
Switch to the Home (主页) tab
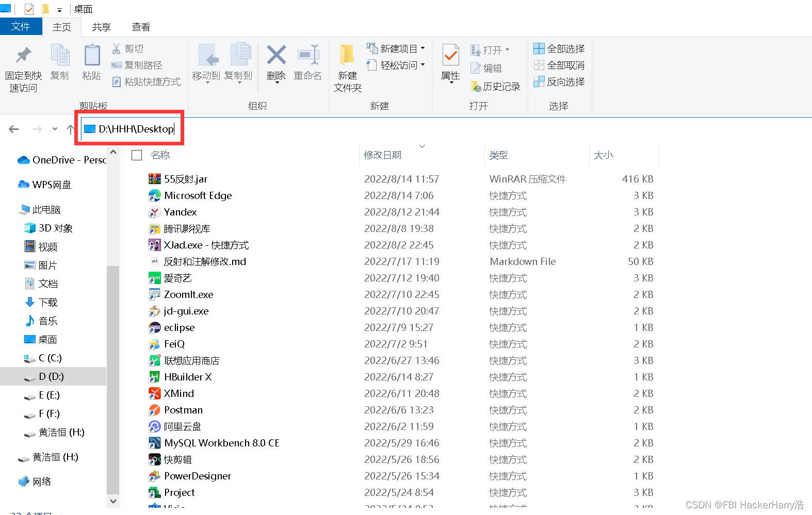[x=62, y=27]
